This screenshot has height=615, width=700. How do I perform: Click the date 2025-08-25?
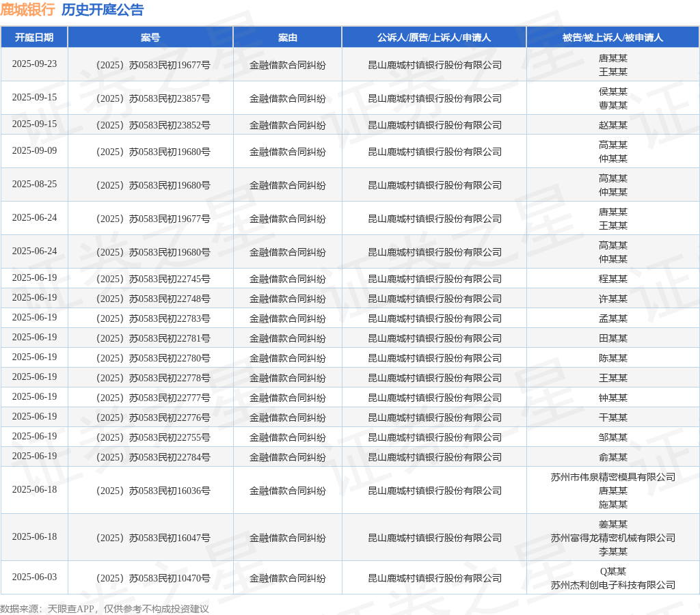[34, 184]
